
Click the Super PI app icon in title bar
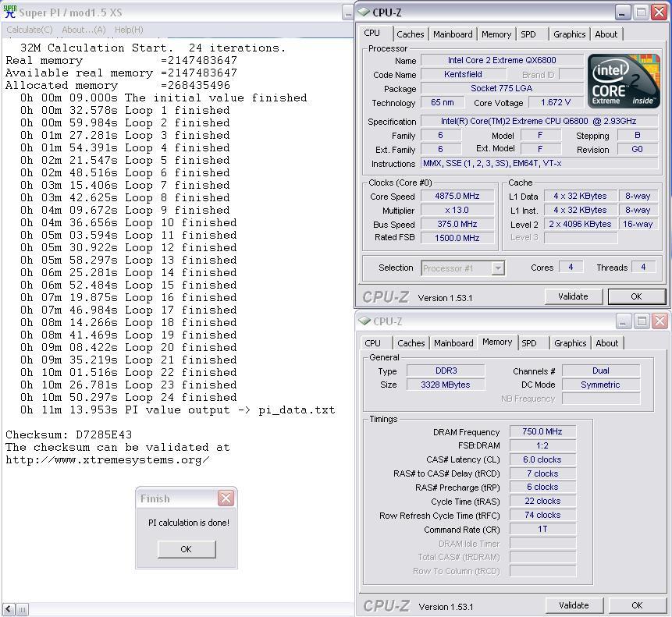point(9,12)
